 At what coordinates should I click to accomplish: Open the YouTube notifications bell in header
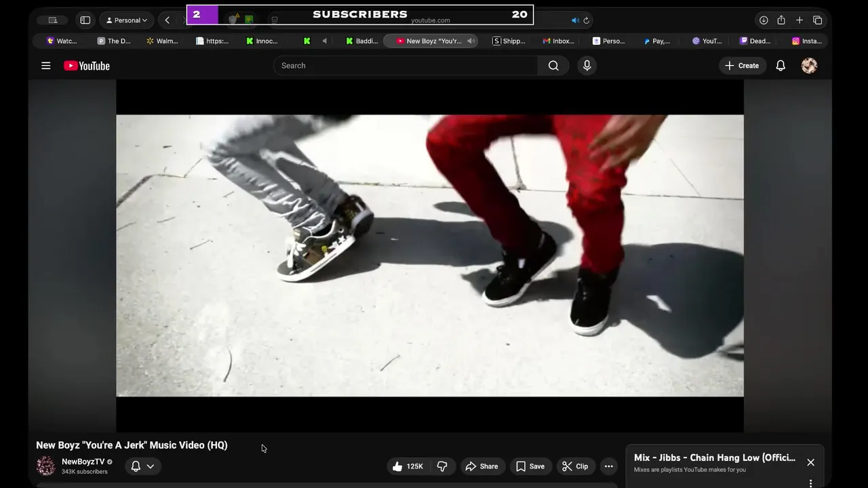(x=781, y=66)
